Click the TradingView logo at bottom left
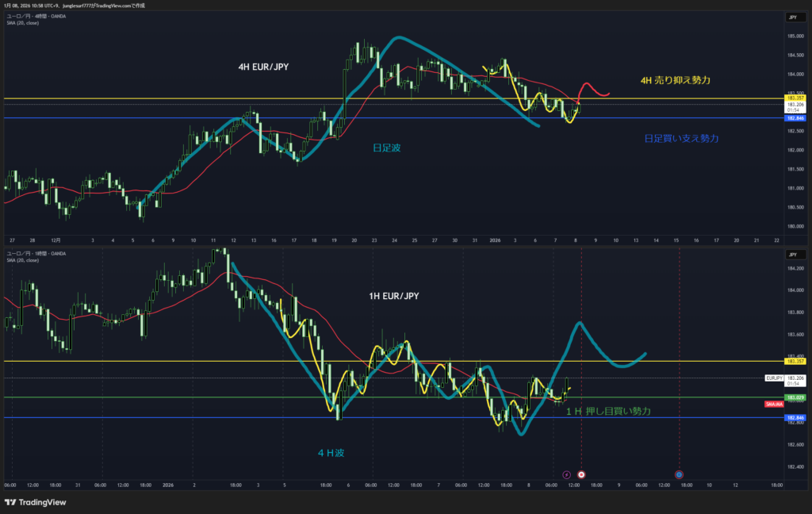This screenshot has width=812, height=514. (35, 502)
